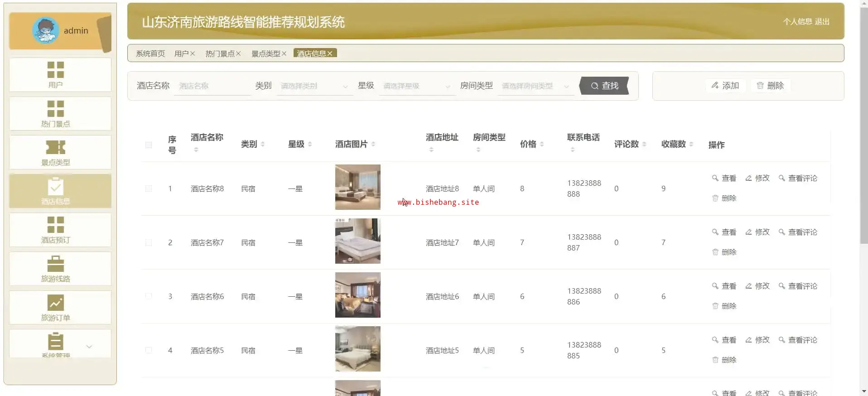This screenshot has height=396, width=868.
Task: Switch to the 热门景点 tab
Action: coord(220,53)
